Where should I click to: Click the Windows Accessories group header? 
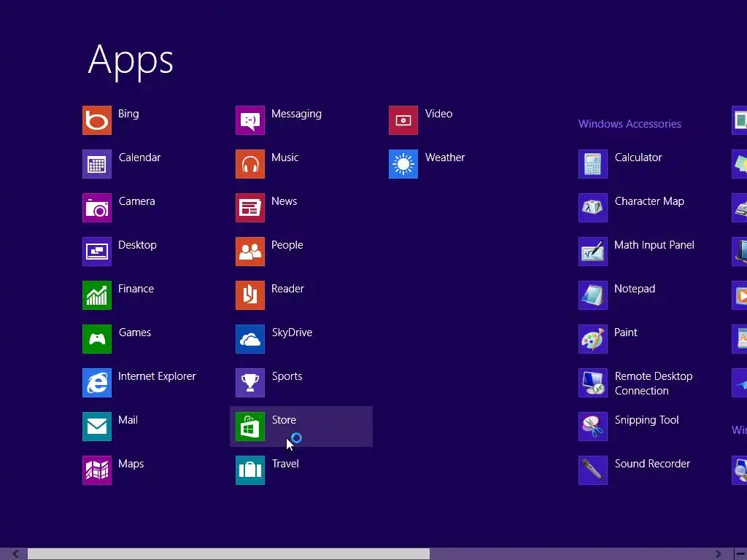[630, 124]
